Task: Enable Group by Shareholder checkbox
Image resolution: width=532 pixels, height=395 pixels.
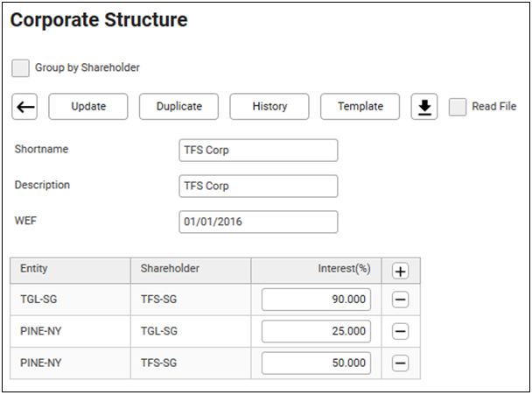Action: 20,68
